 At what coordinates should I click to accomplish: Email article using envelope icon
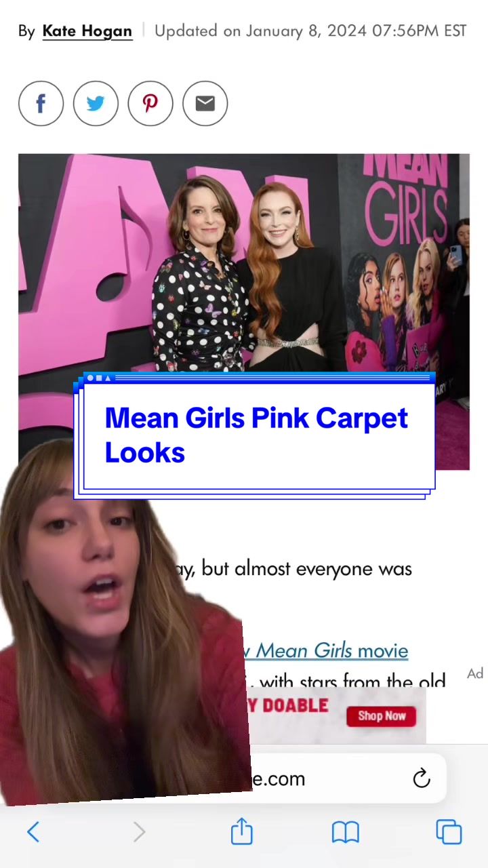click(205, 103)
